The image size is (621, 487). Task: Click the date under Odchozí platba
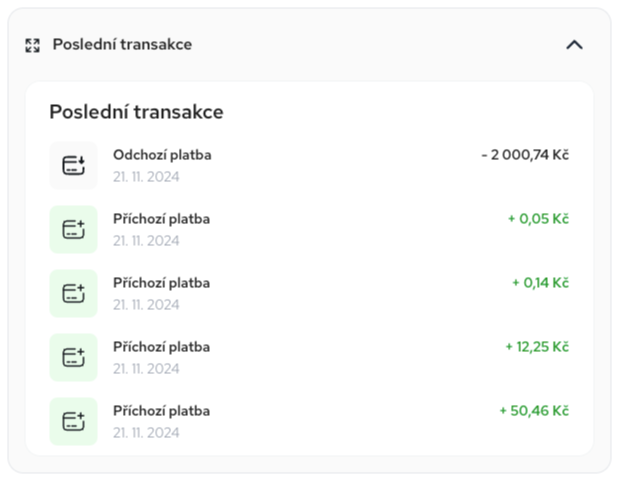[146, 177]
